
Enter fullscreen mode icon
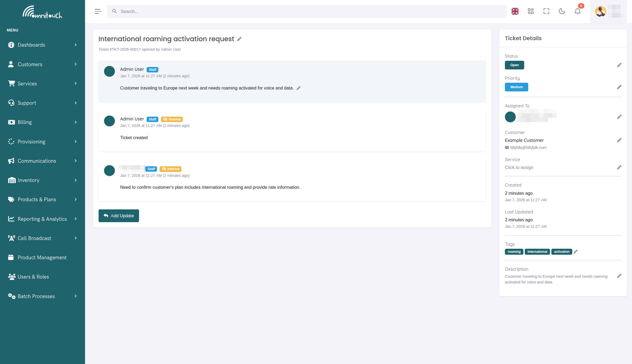pyautogui.click(x=546, y=11)
